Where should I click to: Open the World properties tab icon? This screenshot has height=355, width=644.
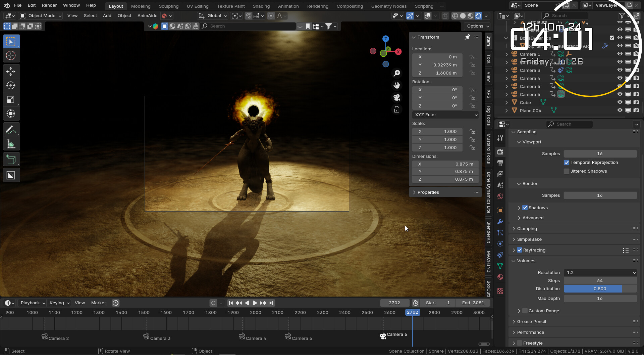click(x=500, y=196)
